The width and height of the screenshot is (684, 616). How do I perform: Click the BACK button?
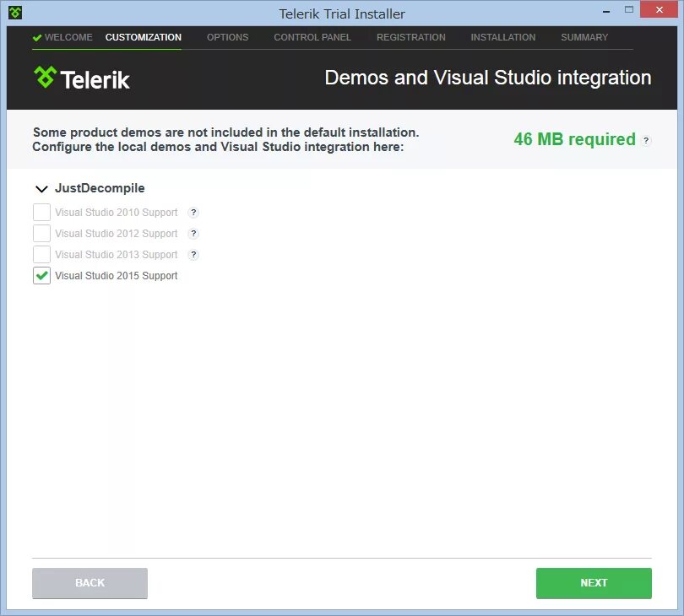[x=90, y=583]
